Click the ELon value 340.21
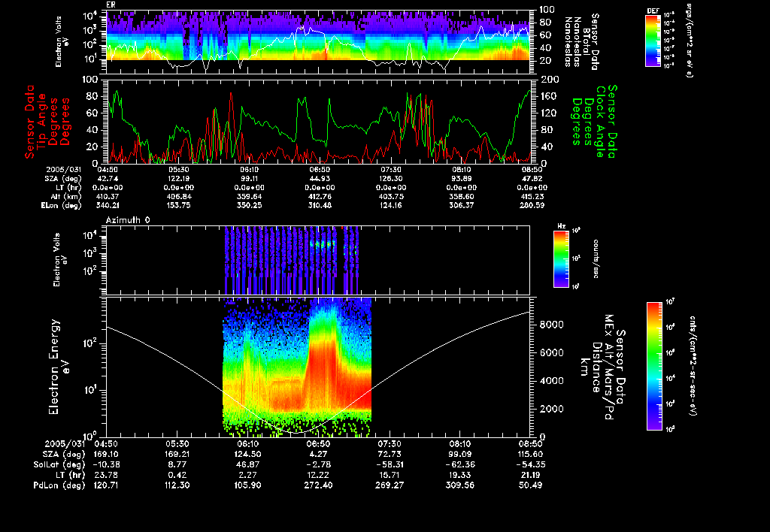 [x=108, y=206]
